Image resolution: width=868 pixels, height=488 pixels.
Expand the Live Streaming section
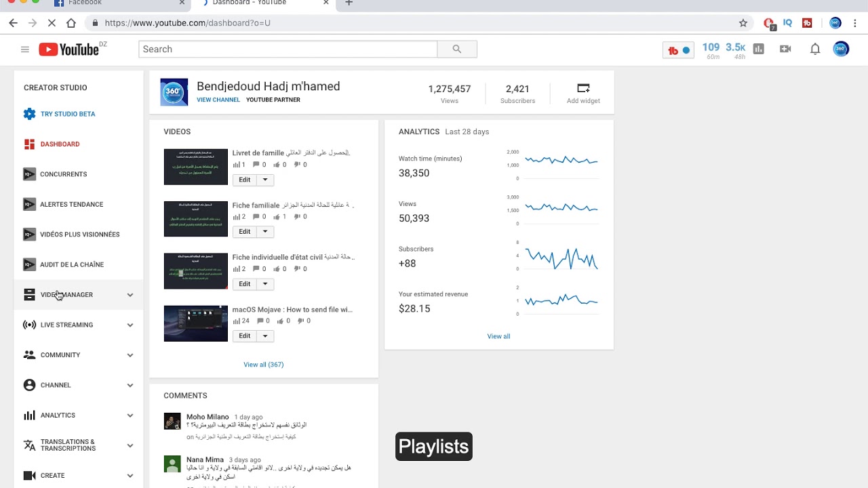tap(130, 325)
